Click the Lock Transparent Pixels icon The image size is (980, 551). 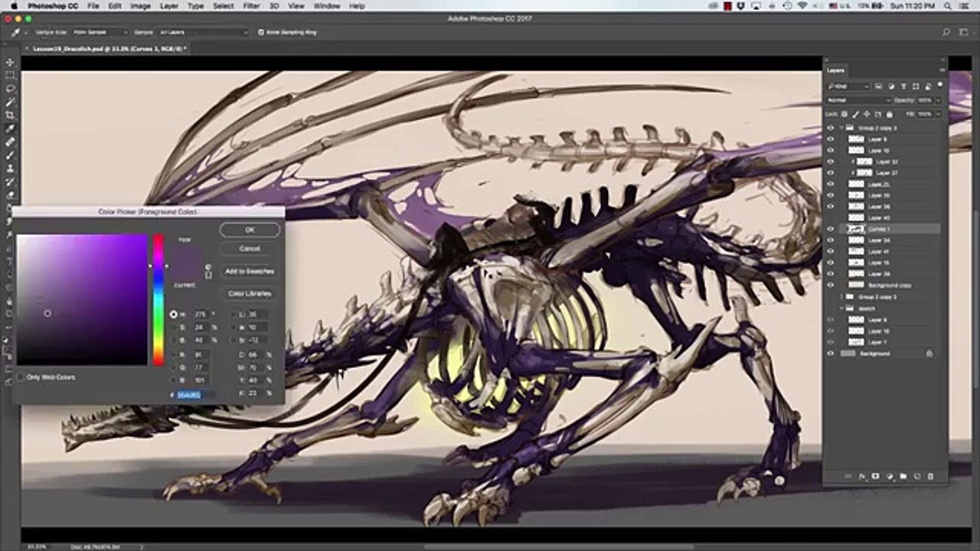tap(846, 114)
